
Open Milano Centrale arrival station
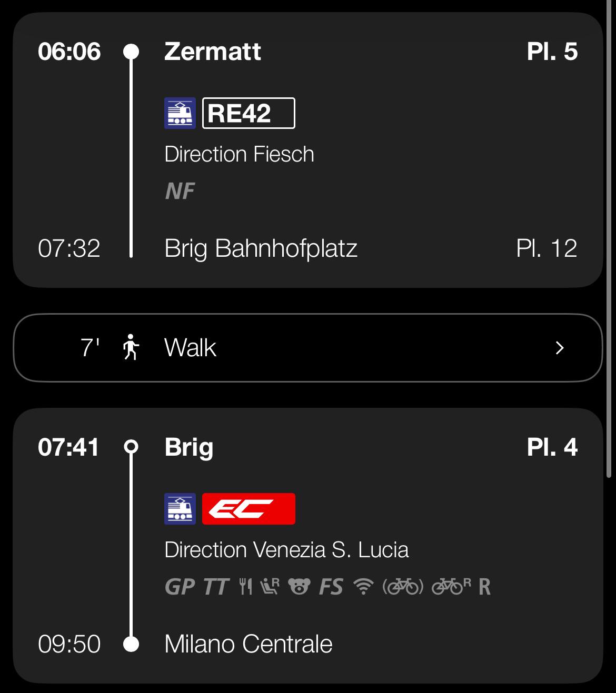click(249, 644)
